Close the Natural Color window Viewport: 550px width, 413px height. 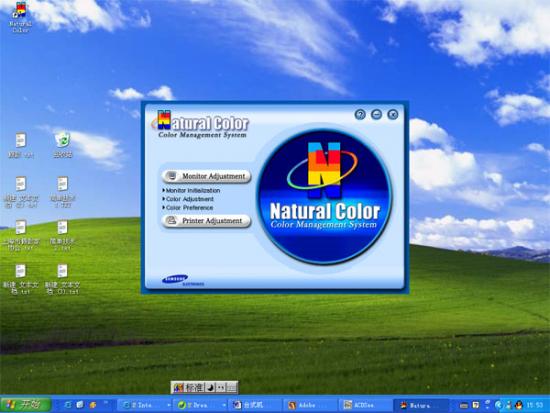[393, 114]
